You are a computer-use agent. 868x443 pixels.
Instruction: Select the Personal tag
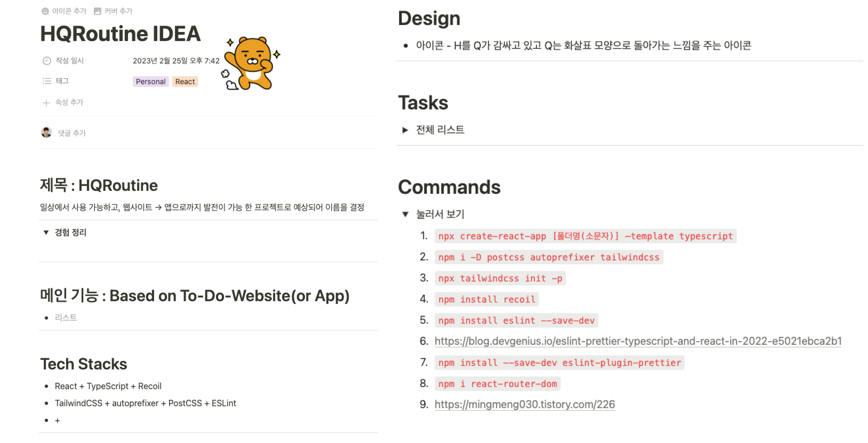pyautogui.click(x=150, y=82)
